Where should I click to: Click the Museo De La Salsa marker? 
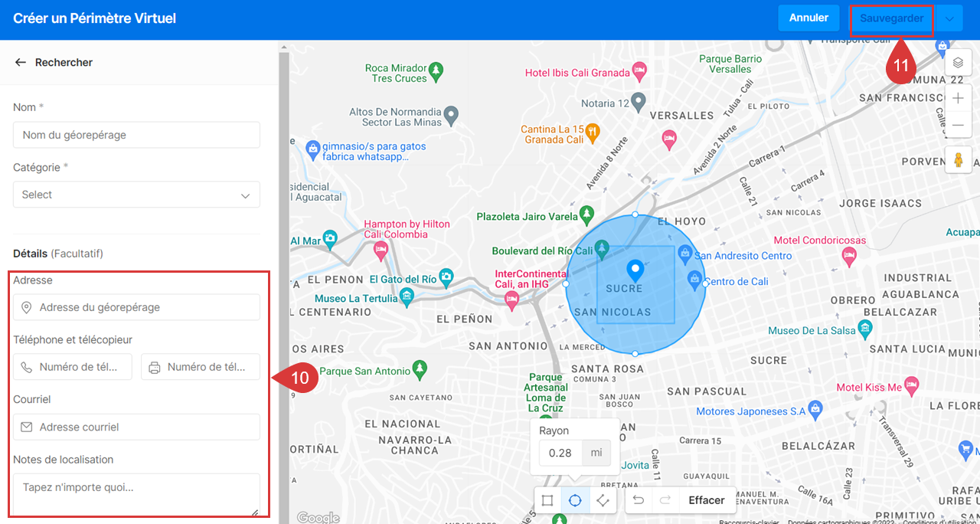(x=866, y=329)
